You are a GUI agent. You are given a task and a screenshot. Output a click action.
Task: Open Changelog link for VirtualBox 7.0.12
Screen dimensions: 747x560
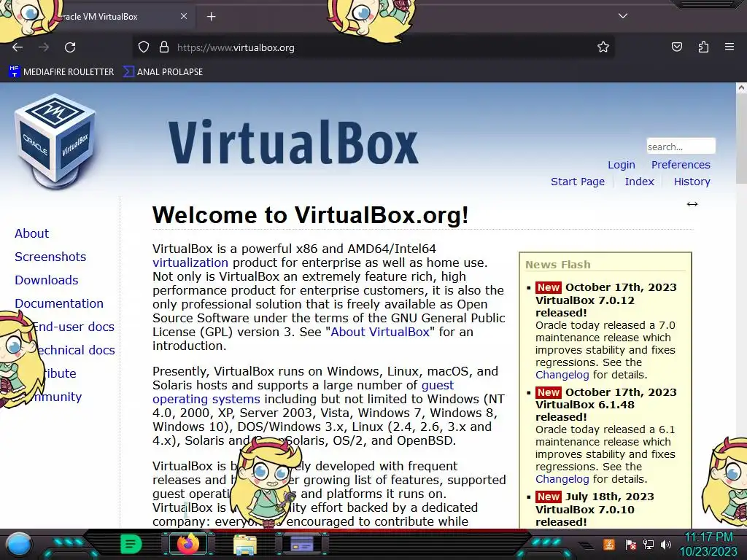[x=562, y=375]
